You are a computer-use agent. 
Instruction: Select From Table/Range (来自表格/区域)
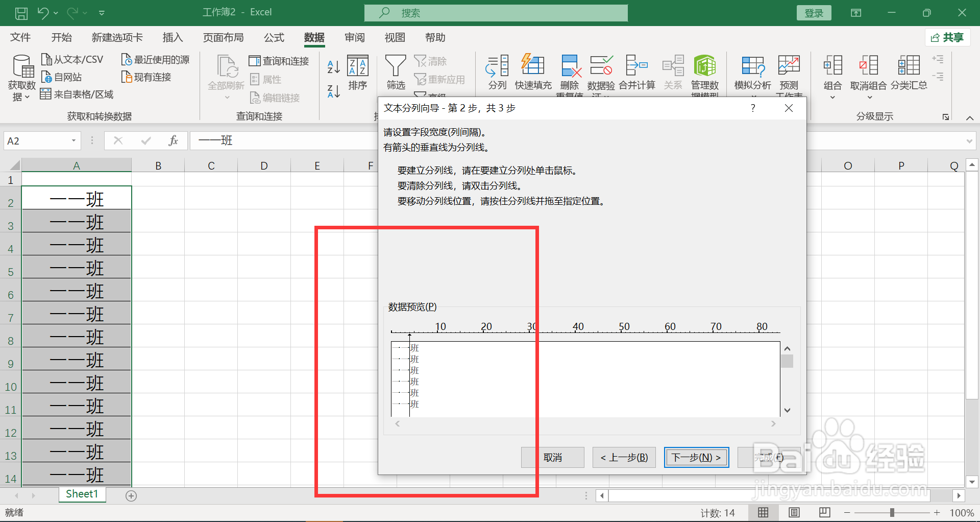(77, 94)
